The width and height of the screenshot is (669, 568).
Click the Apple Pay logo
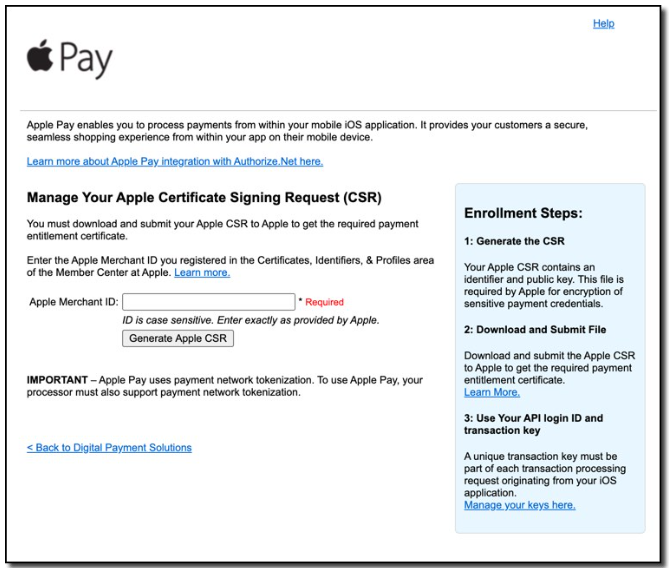click(x=70, y=59)
